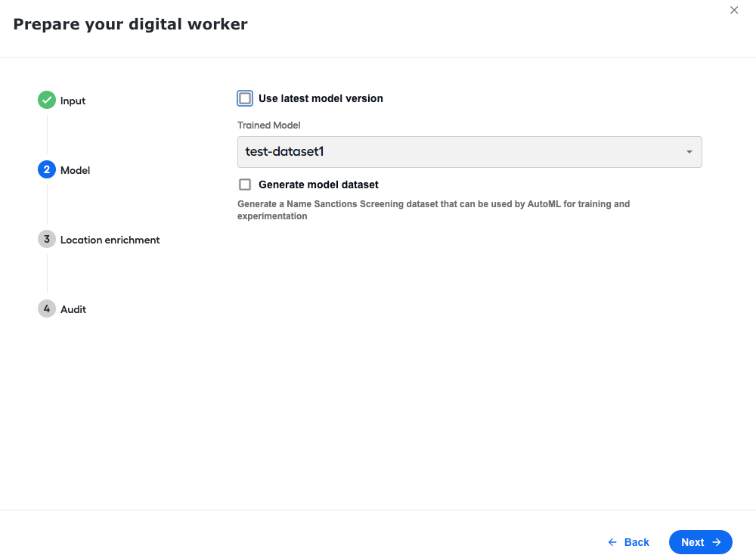Click the right arrow icon inside Next
The width and height of the screenshot is (756, 558).
tap(717, 542)
